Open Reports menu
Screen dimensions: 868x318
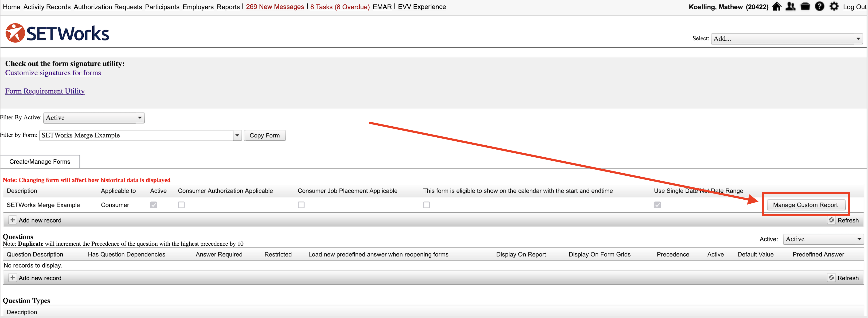click(x=228, y=7)
